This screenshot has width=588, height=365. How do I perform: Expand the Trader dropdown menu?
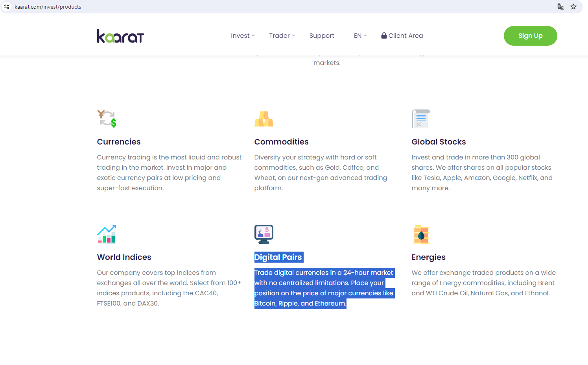[282, 36]
